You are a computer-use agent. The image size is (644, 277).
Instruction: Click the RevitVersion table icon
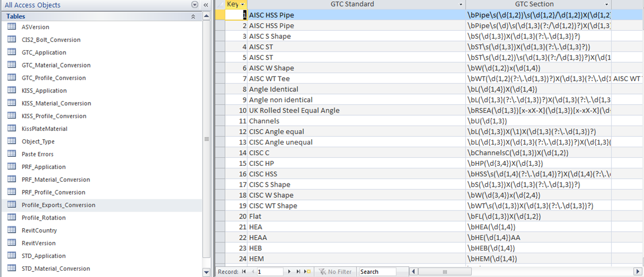pos(12,243)
